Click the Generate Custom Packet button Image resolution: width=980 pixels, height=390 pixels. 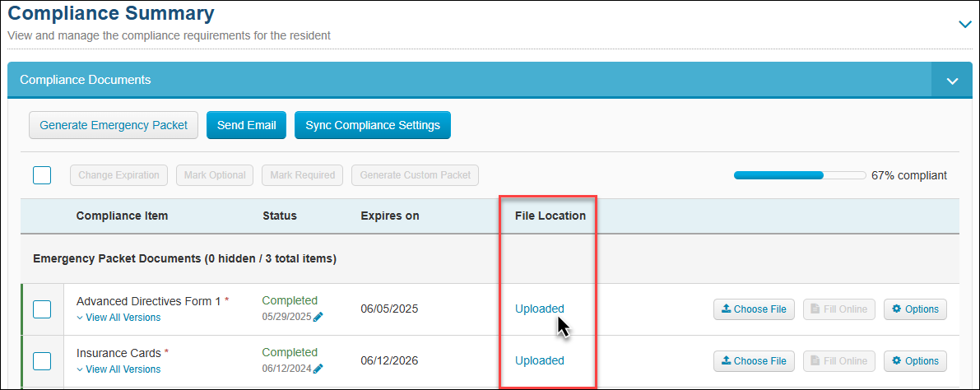click(x=415, y=175)
